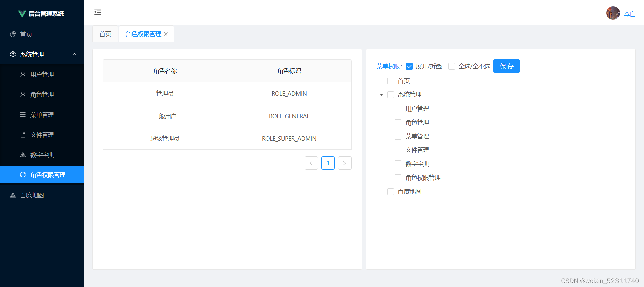Check the 百度地图 permission checkbox
The image size is (644, 287).
[x=391, y=192]
